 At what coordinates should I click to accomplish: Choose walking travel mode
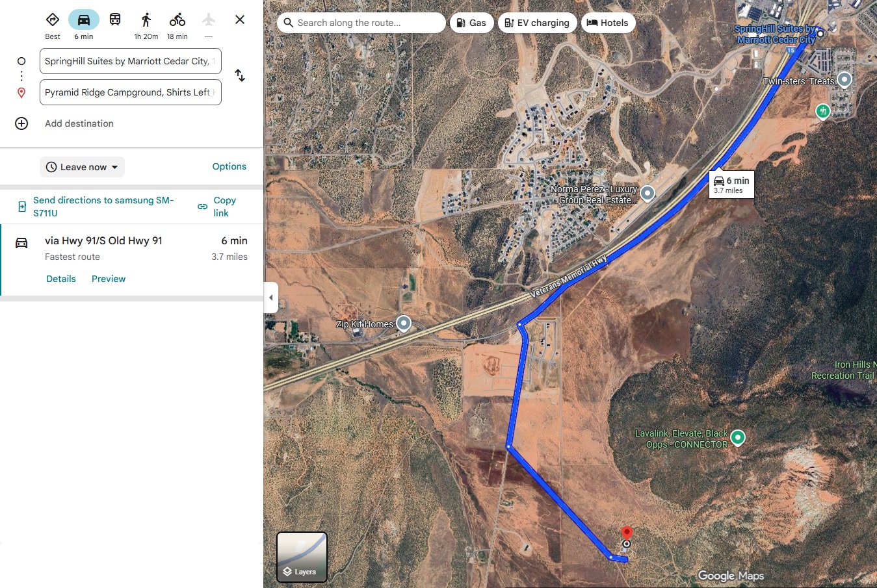tap(146, 20)
